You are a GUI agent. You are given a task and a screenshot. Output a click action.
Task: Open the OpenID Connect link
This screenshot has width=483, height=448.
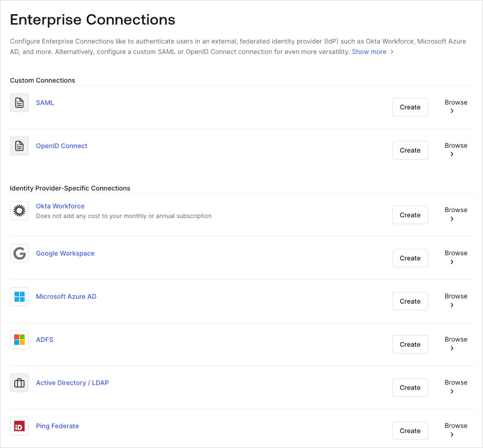click(x=61, y=146)
